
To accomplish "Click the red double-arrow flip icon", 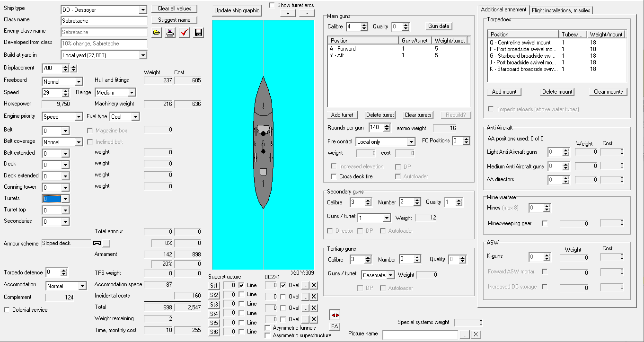I will (x=335, y=315).
